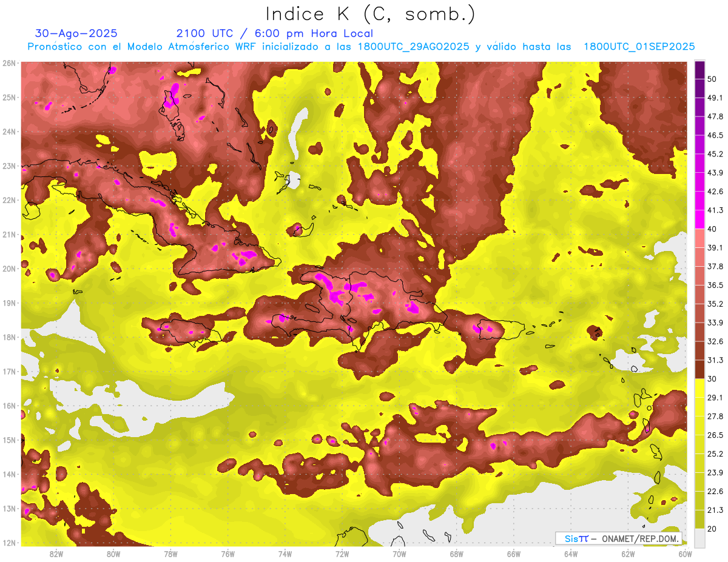
Task: Click the 27.8 value on the color scale
Action: [715, 416]
